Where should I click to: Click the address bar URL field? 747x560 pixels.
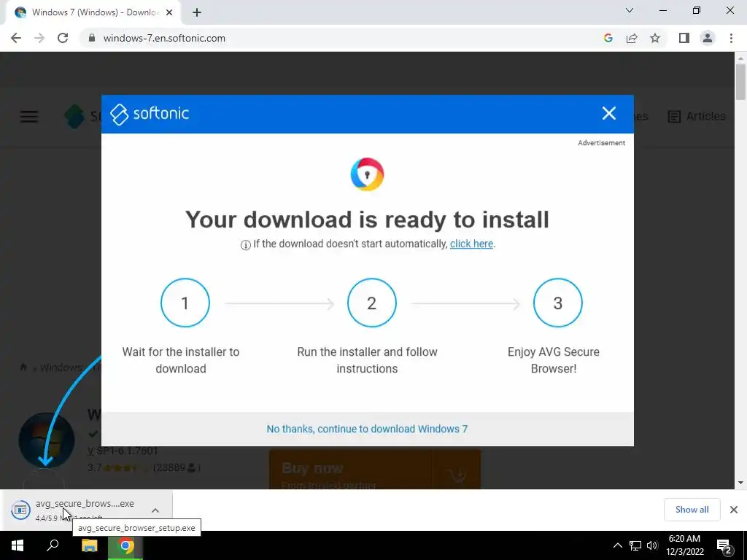coord(343,38)
